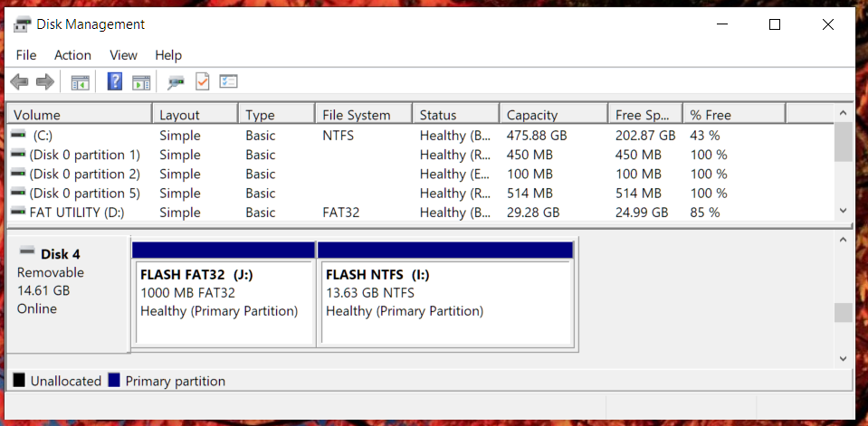Click the Disk Management title bar icon
Image resolution: width=868 pixels, height=426 pixels.
coord(22,24)
